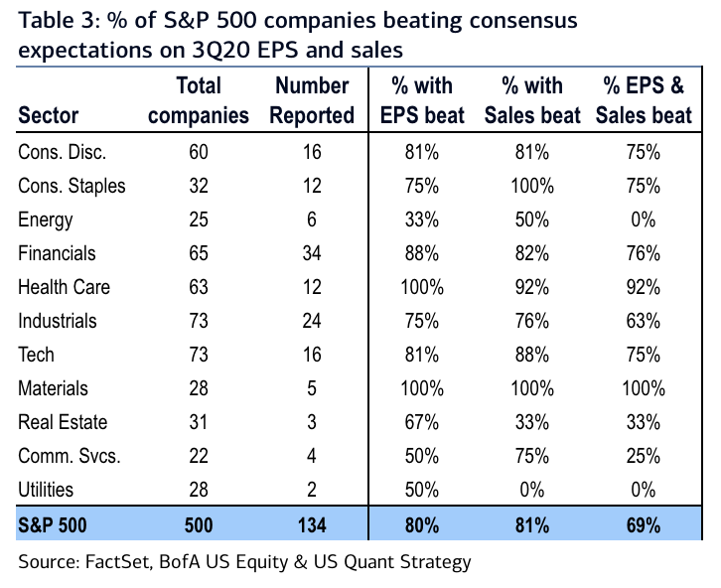721x588 pixels.
Task: Select the % with Sales beat header
Action: 532,100
